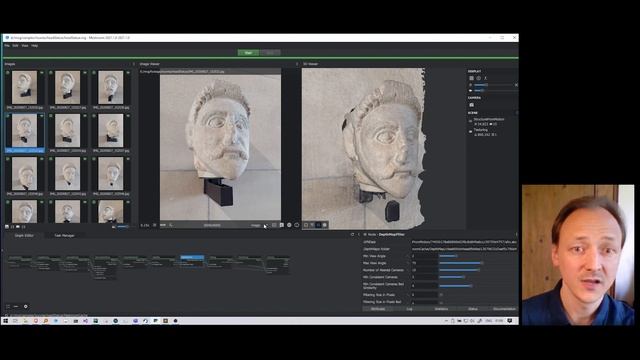Open the Graph Editor settings gear icon
The height and width of the screenshot is (360, 640).
point(25,307)
